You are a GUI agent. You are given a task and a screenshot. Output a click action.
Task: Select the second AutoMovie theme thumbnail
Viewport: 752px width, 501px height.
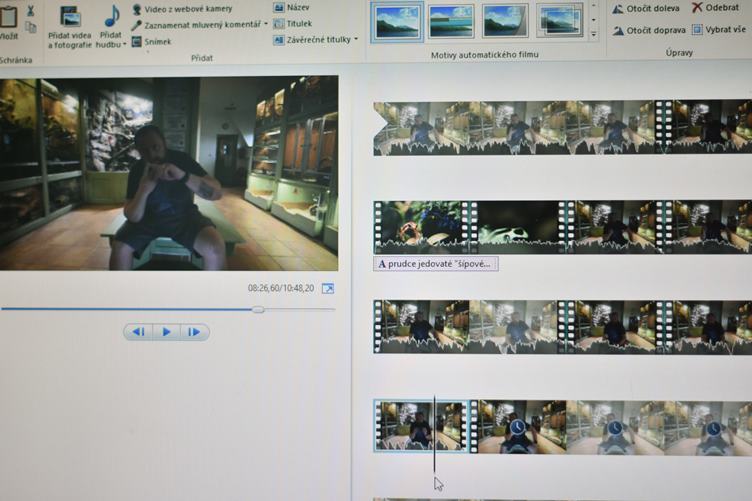tap(450, 22)
